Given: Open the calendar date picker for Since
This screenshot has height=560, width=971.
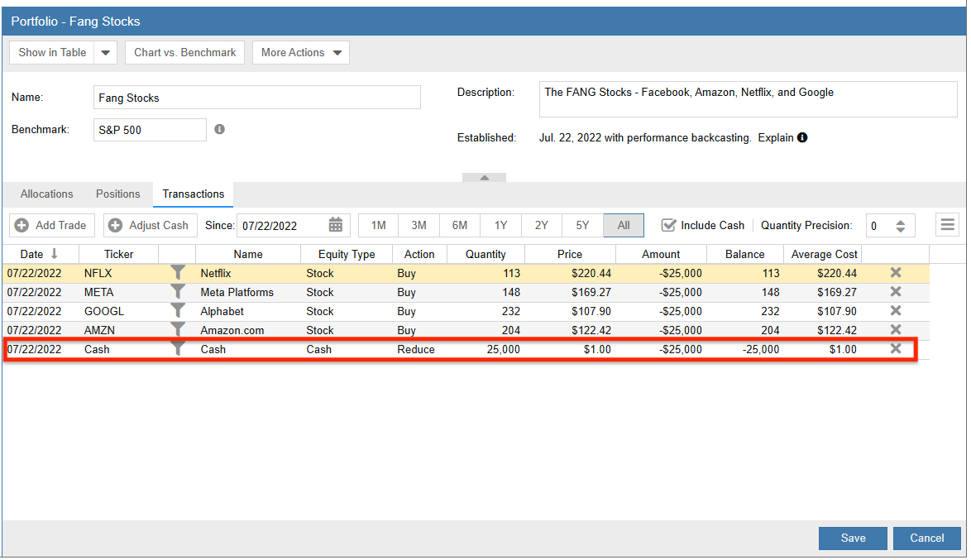Looking at the screenshot, I should pyautogui.click(x=336, y=225).
